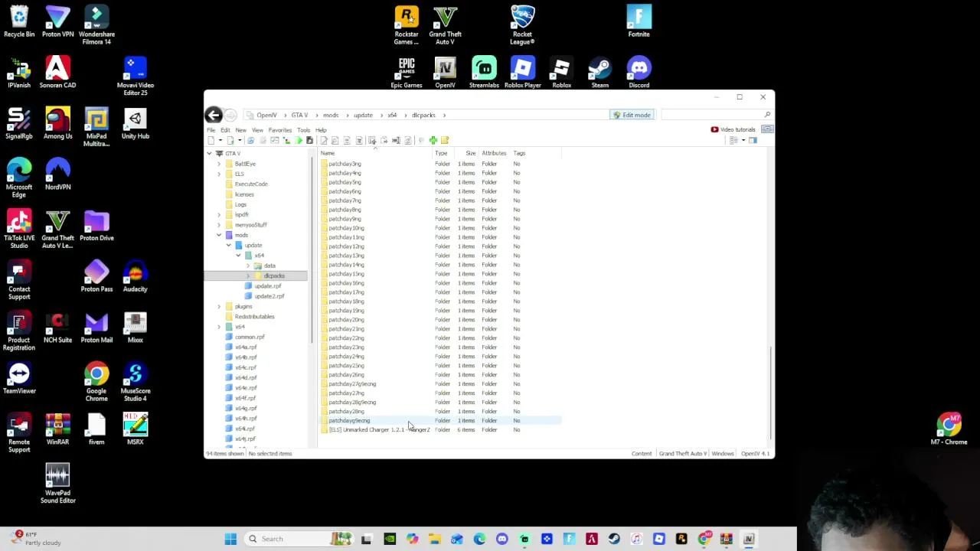Open the Favorites menu in OpenIV
The width and height of the screenshot is (980, 551).
coord(280,130)
